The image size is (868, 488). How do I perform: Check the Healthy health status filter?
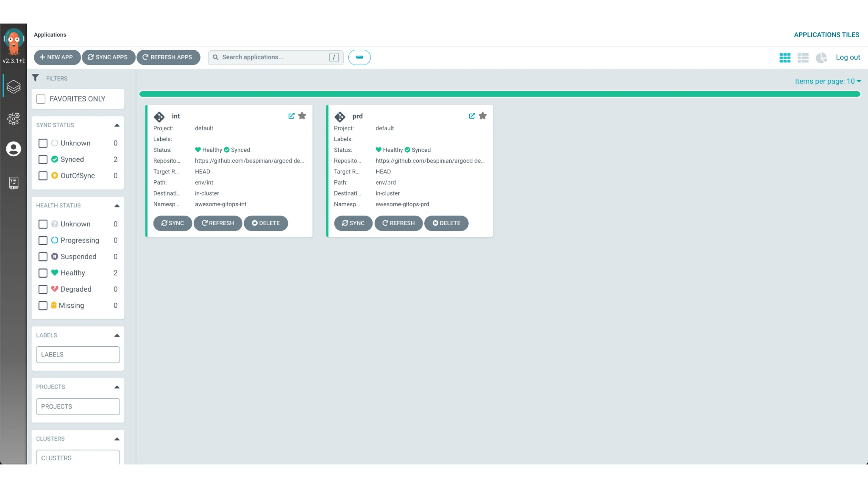click(43, 273)
